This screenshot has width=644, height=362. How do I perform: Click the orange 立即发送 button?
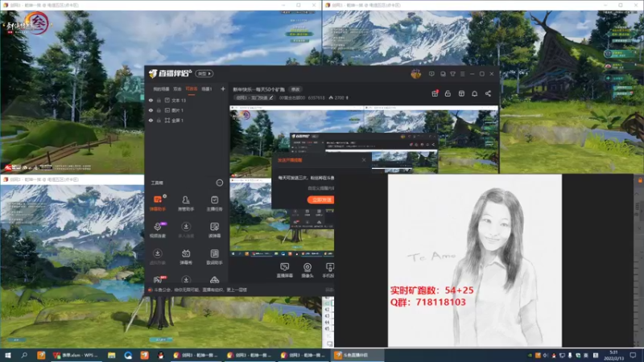[320, 200]
